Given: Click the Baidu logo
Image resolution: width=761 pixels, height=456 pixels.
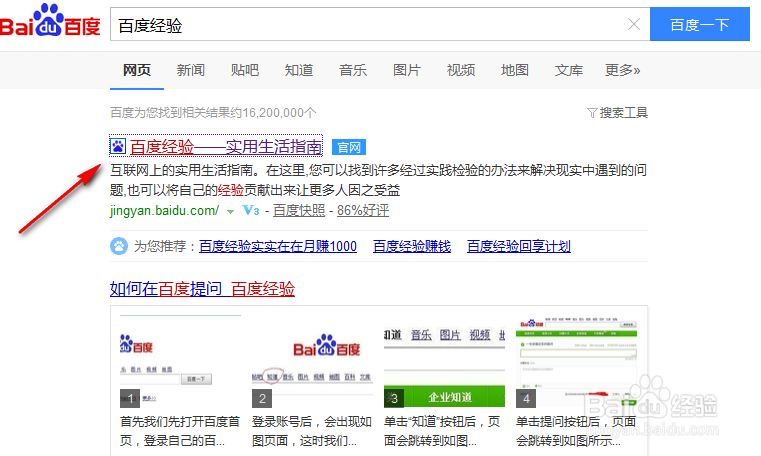Looking at the screenshot, I should [x=50, y=21].
